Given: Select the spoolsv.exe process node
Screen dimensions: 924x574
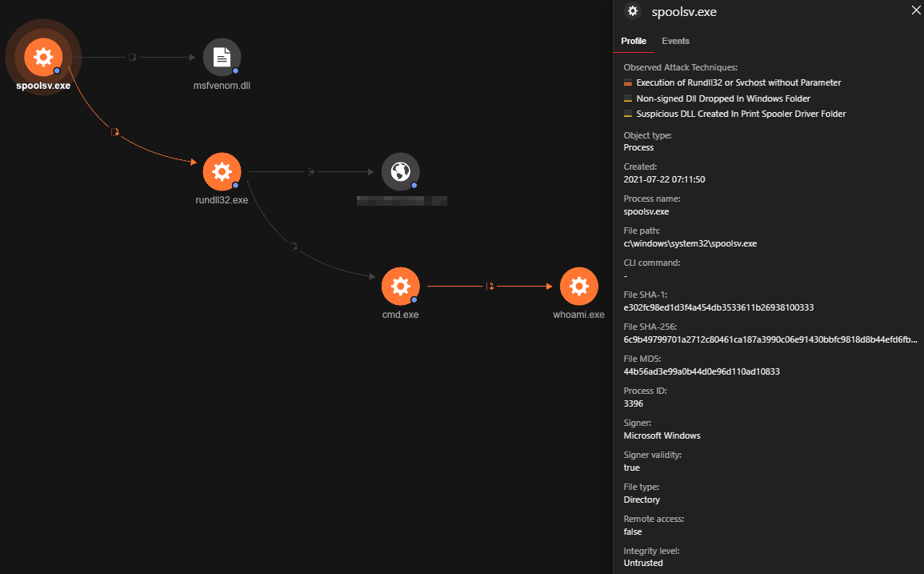Looking at the screenshot, I should pos(43,57).
